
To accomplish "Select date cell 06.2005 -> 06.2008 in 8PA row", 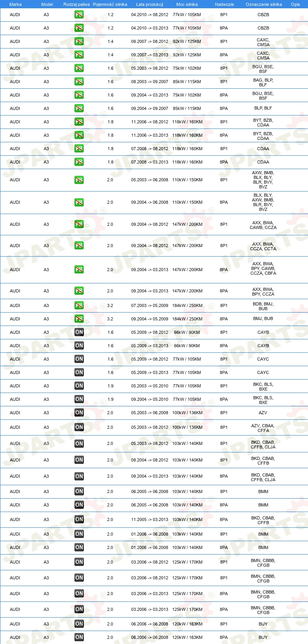I will point(150,505).
